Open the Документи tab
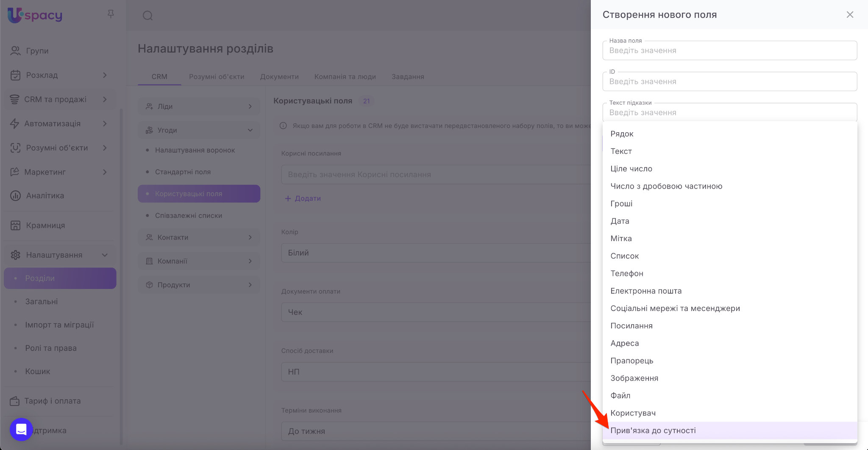 (x=279, y=77)
